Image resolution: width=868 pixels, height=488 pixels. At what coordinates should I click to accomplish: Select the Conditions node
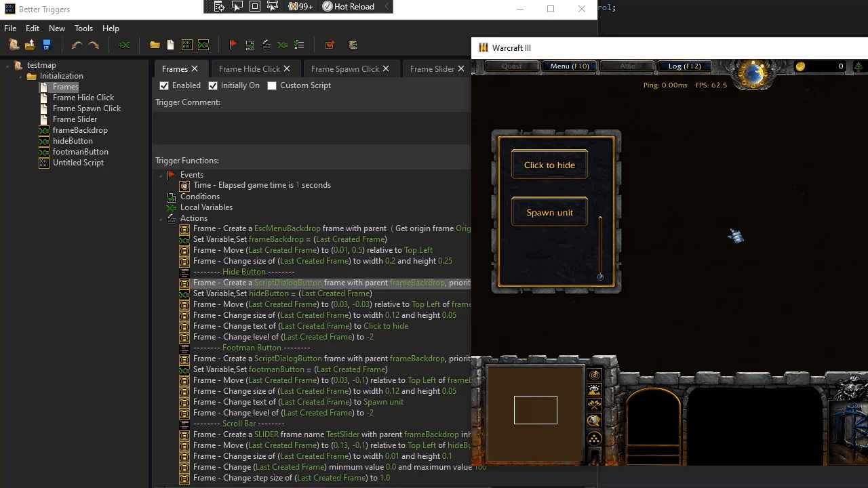tap(200, 197)
